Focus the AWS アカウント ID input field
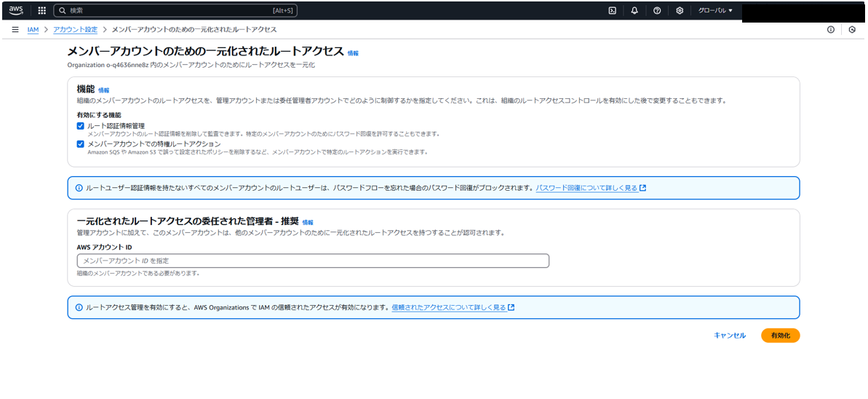Viewport: 868px width, 399px height. (x=314, y=261)
